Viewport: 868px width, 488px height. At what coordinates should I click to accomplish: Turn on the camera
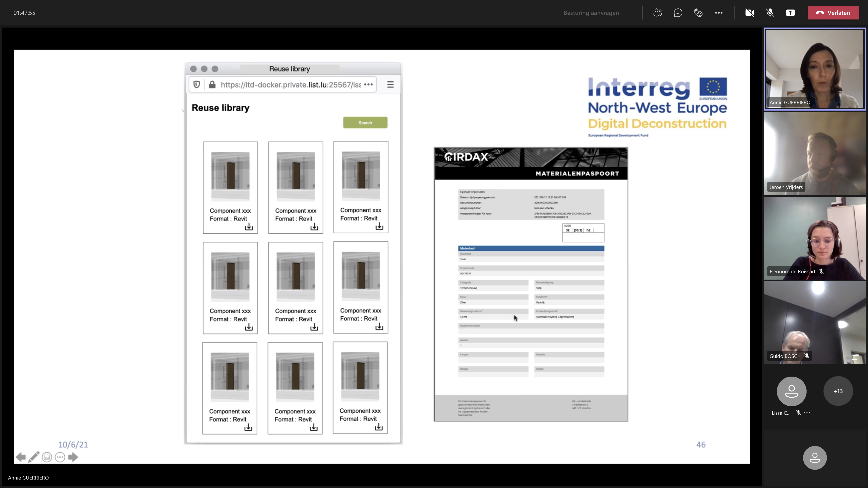pos(749,13)
